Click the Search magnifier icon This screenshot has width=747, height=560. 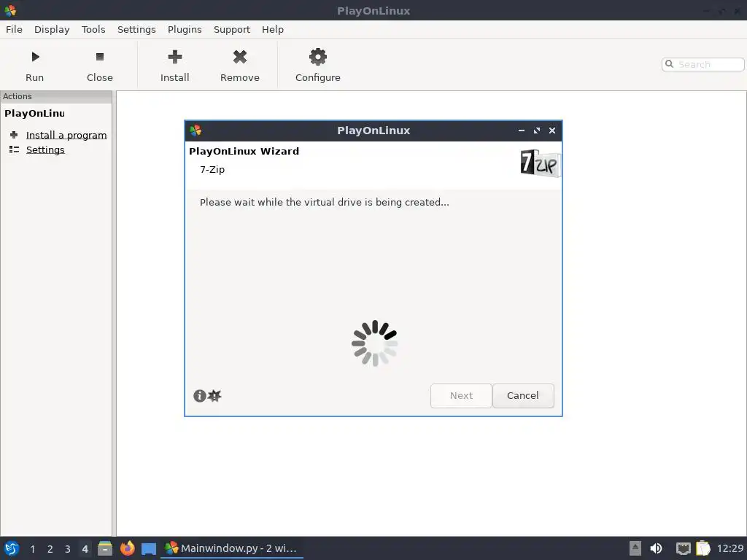[670, 64]
